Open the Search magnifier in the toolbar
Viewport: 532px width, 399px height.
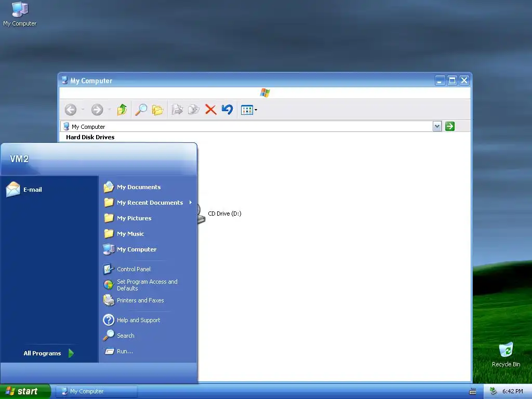pyautogui.click(x=141, y=110)
